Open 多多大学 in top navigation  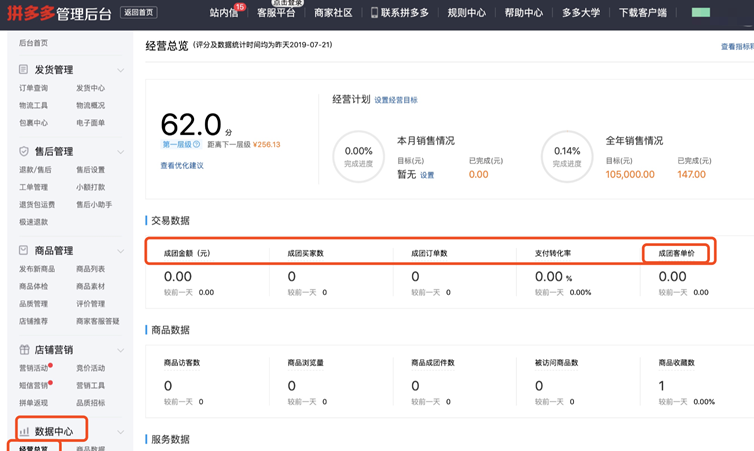[x=581, y=13]
